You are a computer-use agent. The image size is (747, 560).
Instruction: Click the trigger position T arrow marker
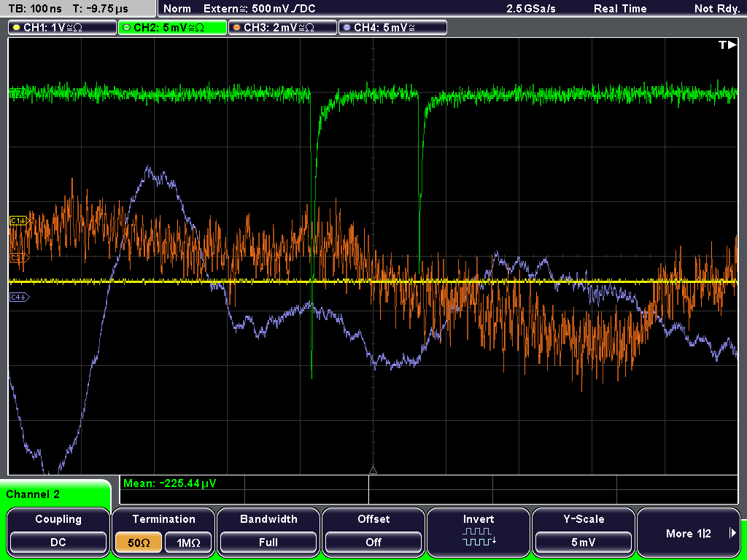click(x=727, y=44)
